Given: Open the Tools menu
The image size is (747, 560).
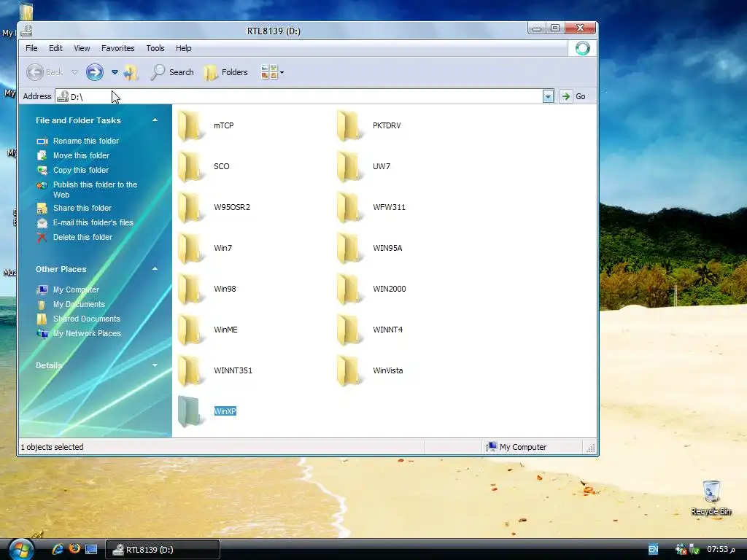Looking at the screenshot, I should (x=155, y=48).
